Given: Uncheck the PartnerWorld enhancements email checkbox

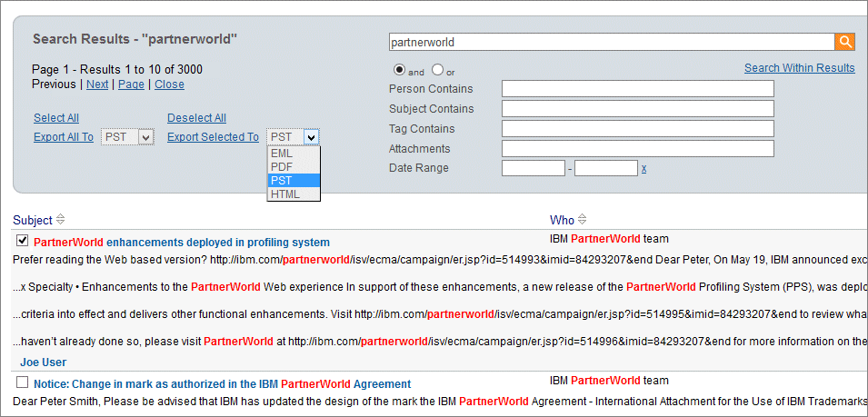Looking at the screenshot, I should point(23,242).
